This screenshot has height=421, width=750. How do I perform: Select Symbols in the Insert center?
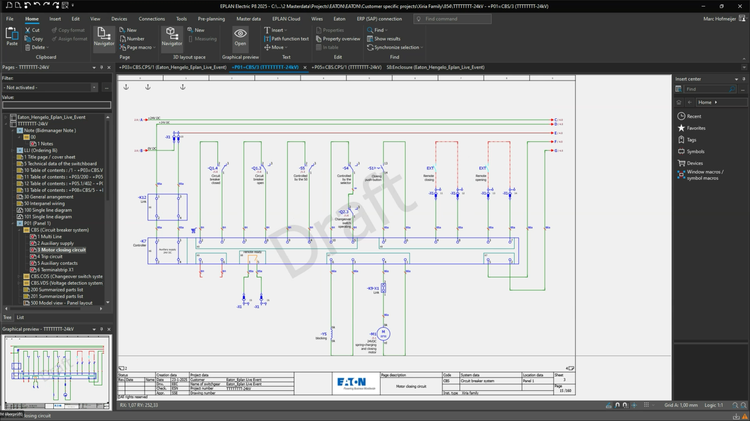[694, 151]
